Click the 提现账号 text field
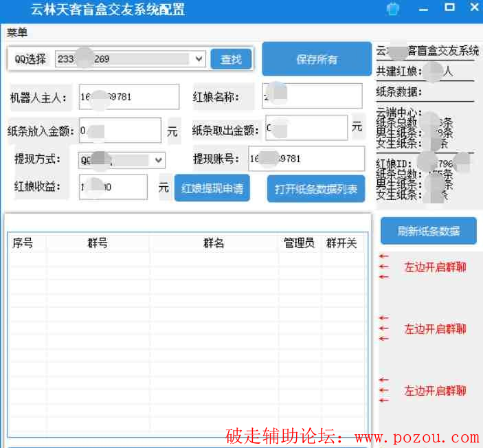The image size is (483, 448). pos(306,159)
